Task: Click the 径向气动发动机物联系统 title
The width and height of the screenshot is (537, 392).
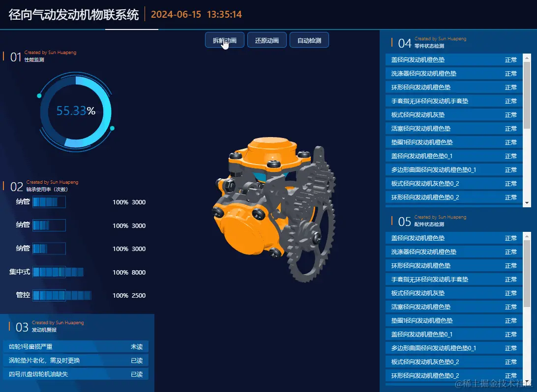Action: pyautogui.click(x=74, y=15)
